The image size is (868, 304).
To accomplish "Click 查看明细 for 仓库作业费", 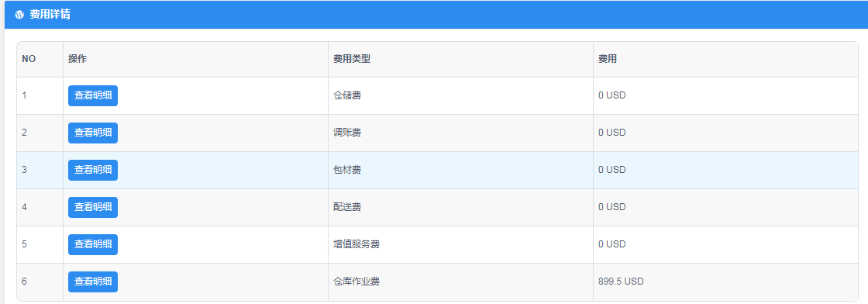I will (x=93, y=282).
